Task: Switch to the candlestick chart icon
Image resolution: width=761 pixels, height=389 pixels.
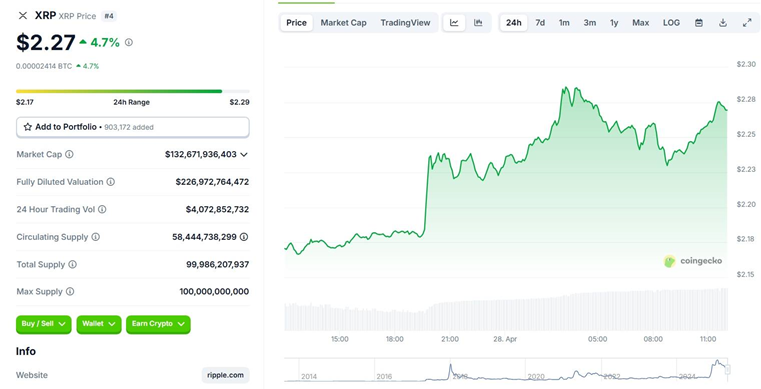Action: (x=478, y=23)
